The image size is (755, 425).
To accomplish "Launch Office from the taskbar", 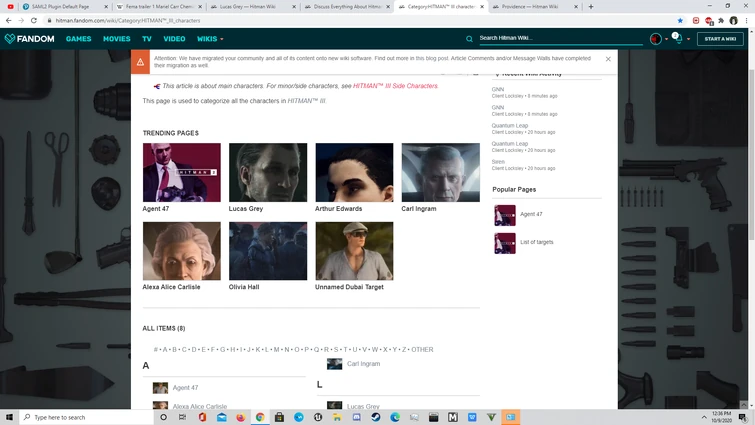I will point(202,417).
